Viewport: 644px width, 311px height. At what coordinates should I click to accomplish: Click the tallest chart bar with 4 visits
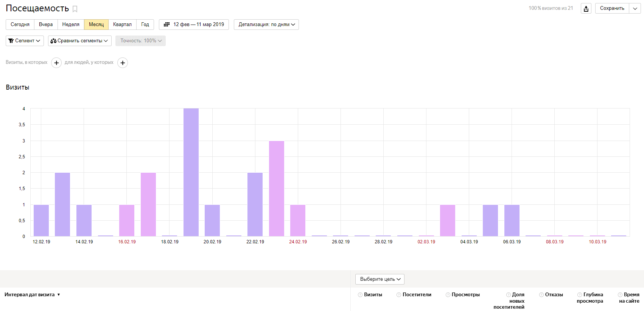191,172
